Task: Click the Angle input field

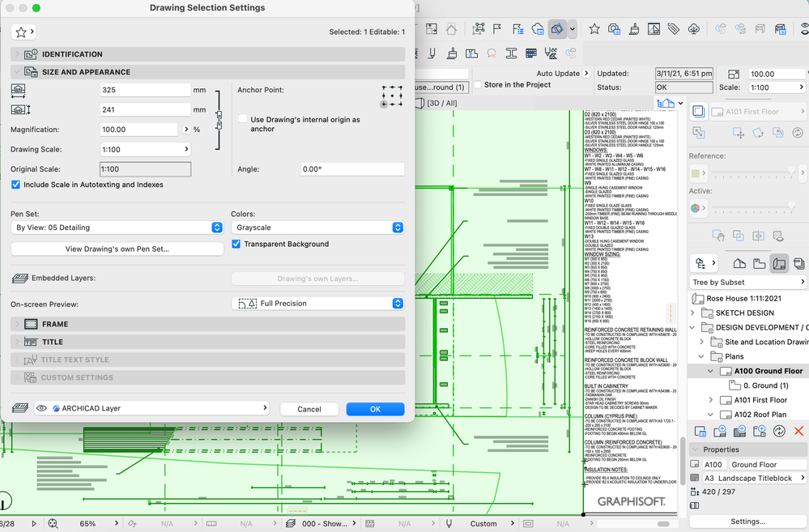Action: point(351,169)
